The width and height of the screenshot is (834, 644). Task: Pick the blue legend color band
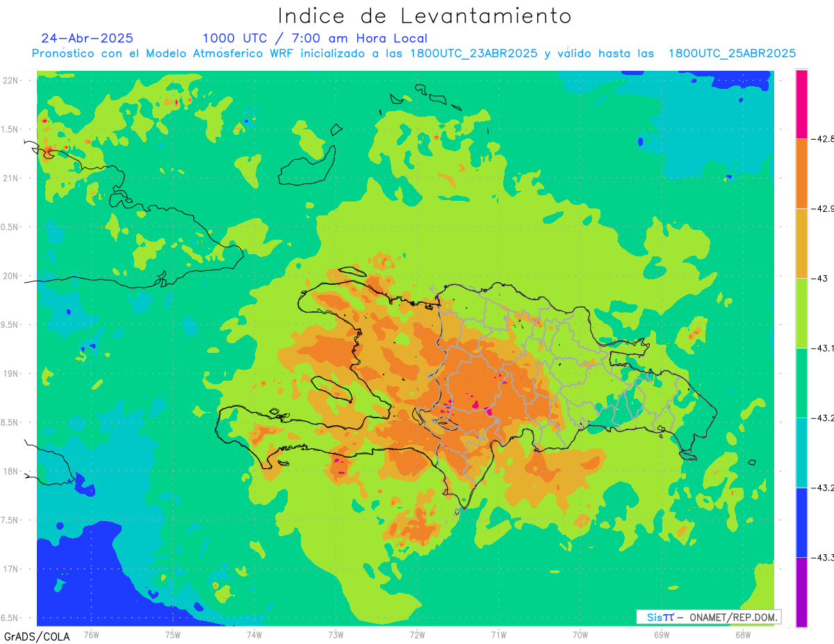tap(801, 522)
